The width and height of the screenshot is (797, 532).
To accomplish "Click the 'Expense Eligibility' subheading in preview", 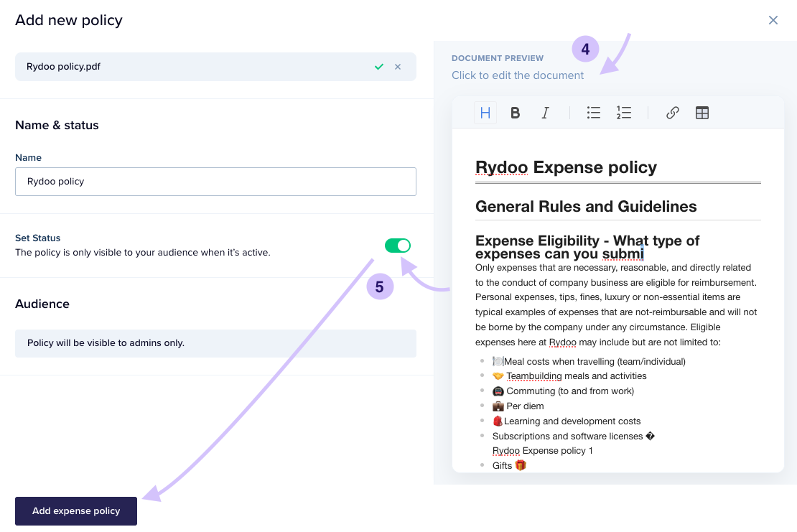I will pyautogui.click(x=587, y=247).
